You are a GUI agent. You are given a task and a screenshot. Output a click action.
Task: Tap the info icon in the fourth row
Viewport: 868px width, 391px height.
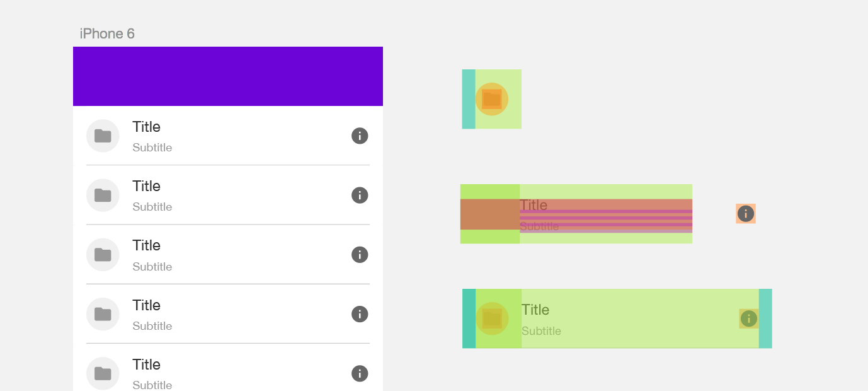tap(360, 314)
